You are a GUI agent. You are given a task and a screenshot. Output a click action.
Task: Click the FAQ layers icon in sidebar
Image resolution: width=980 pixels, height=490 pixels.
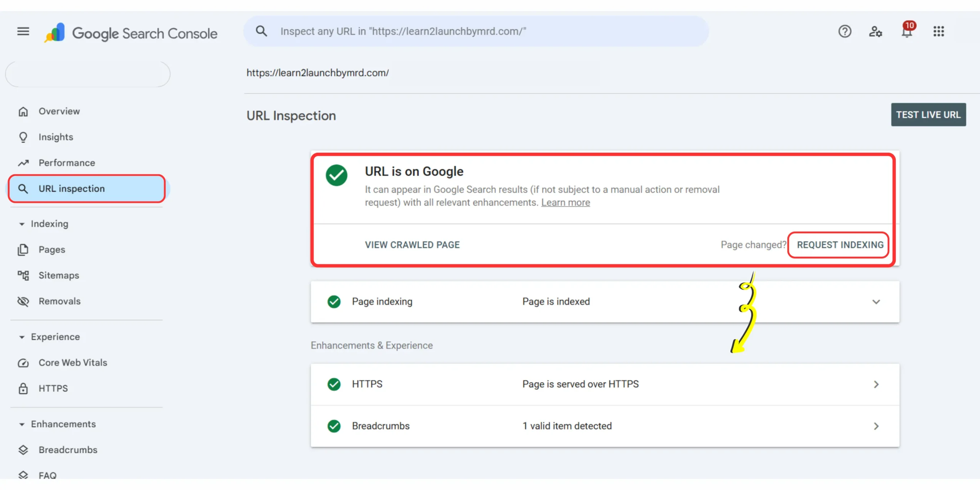(23, 475)
